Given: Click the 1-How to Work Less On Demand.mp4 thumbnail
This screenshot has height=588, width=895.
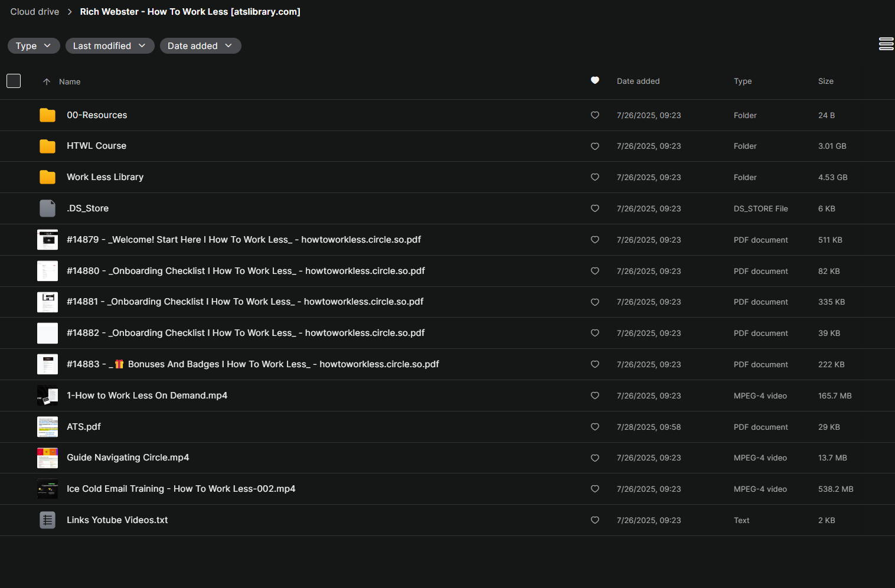Looking at the screenshot, I should tap(47, 396).
